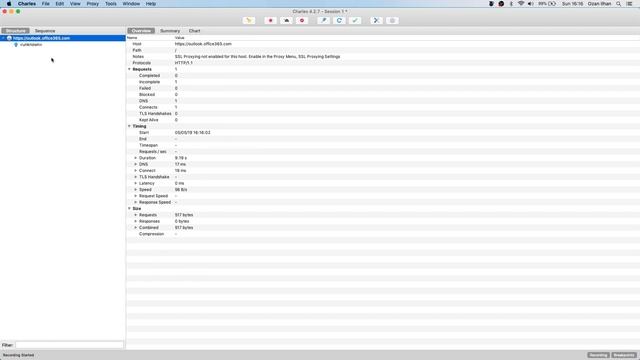Screen dimensions: 640x360
Task: Click the Incomplete requests row
Action: pos(383,82)
